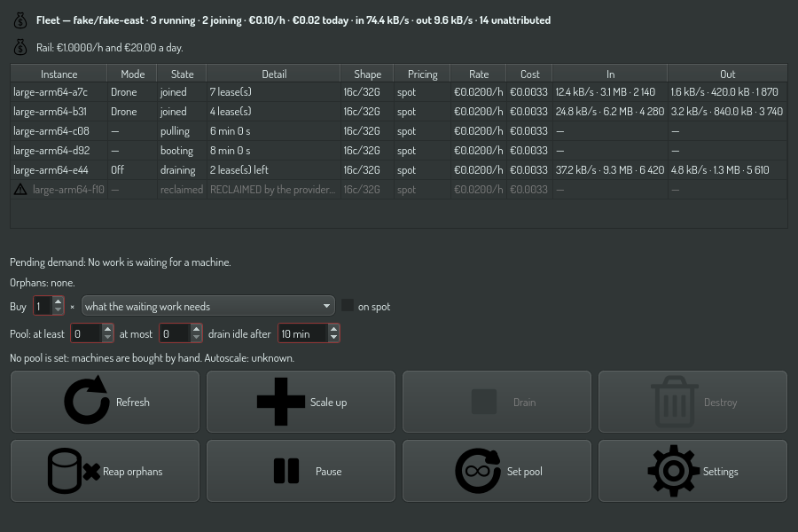Open Settings via the gear icon
The width and height of the screenshot is (798, 532).
[x=673, y=471]
